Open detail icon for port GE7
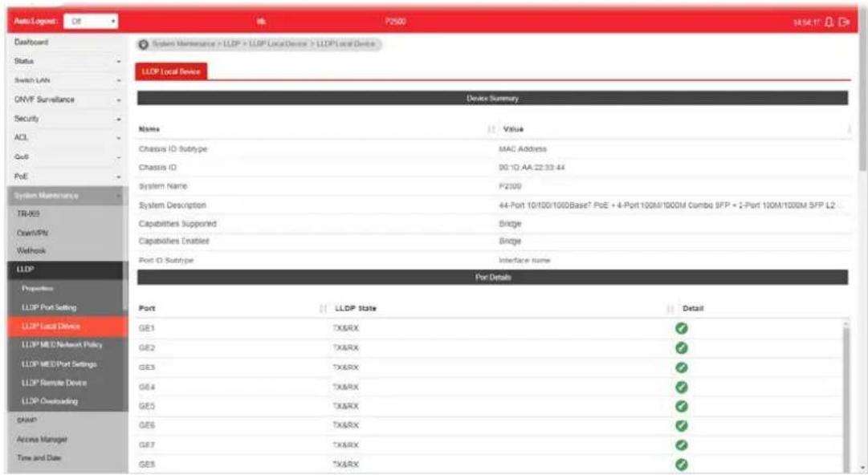 [682, 445]
